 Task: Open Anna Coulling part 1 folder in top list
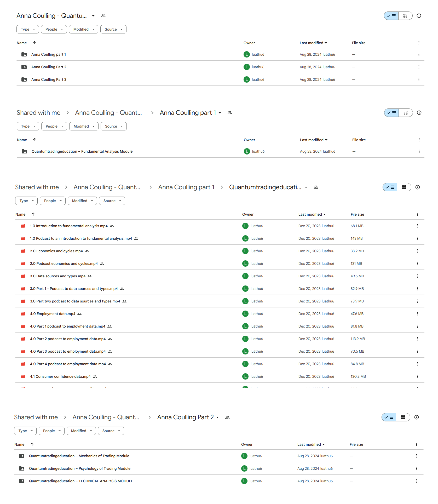tap(49, 54)
